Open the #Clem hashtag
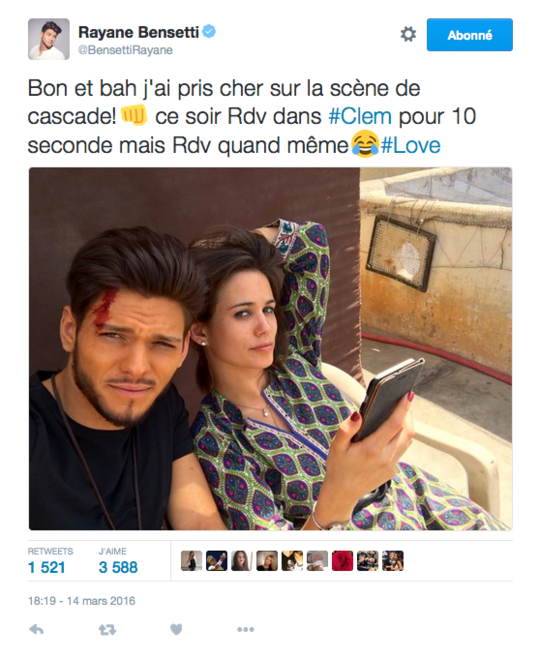This screenshot has height=659, width=540. 360,116
